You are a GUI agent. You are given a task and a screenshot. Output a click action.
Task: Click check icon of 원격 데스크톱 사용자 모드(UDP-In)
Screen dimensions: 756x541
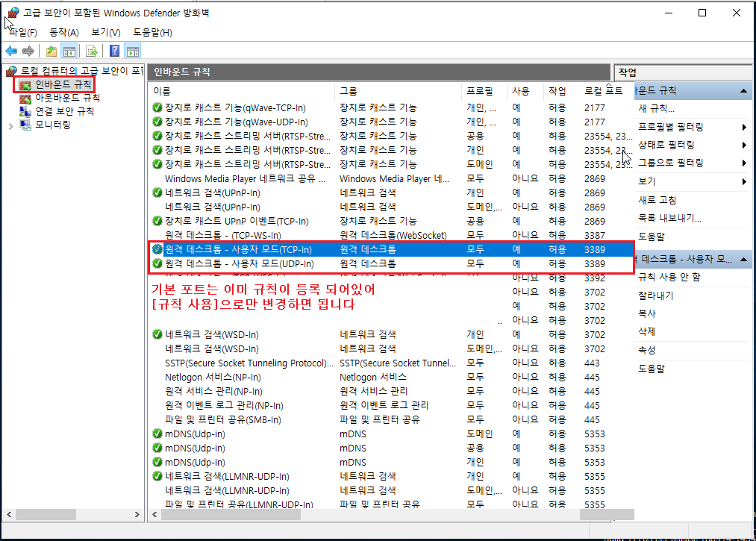point(157,263)
